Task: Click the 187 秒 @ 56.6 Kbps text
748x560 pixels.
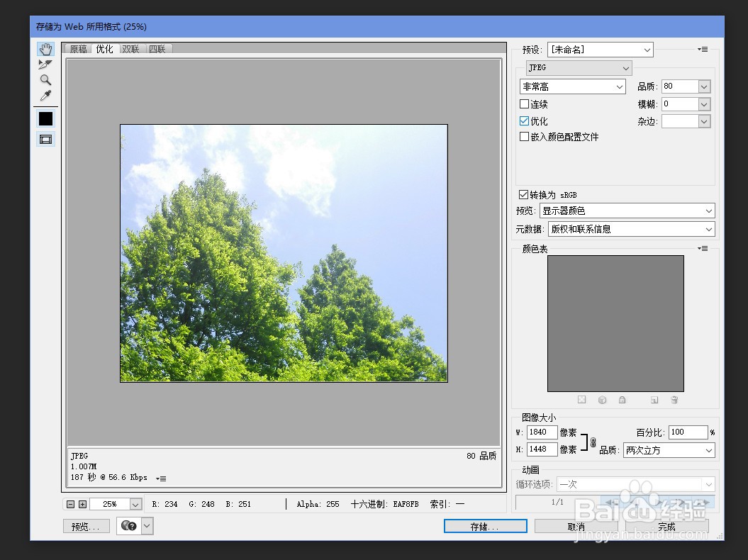Action: [109, 477]
